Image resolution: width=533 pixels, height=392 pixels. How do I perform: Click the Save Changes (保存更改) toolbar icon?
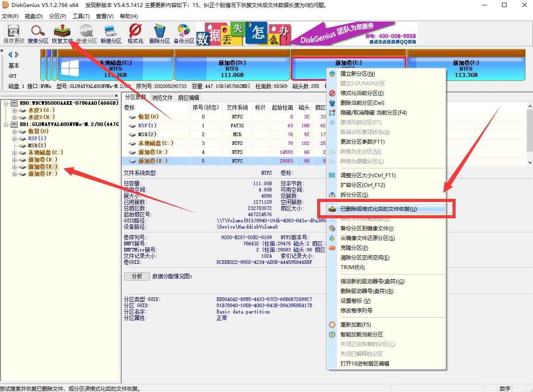(14, 34)
